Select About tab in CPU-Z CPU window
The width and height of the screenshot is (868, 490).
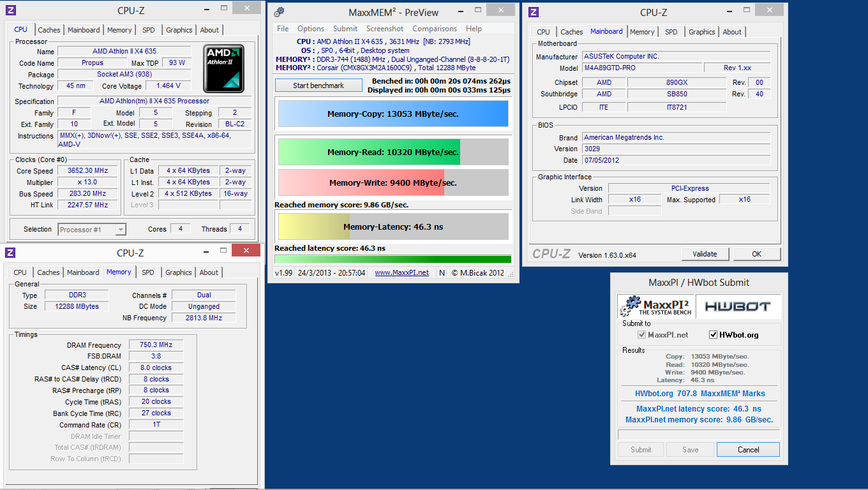coord(209,30)
